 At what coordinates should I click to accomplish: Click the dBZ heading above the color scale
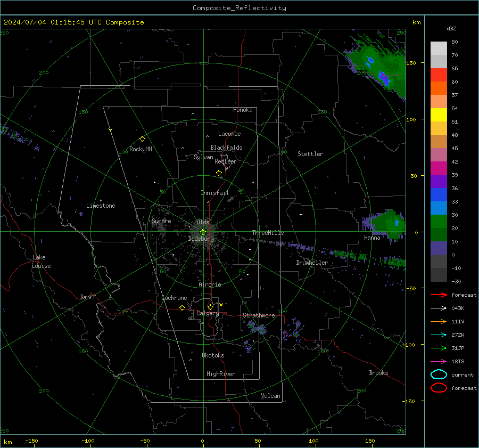click(x=451, y=29)
